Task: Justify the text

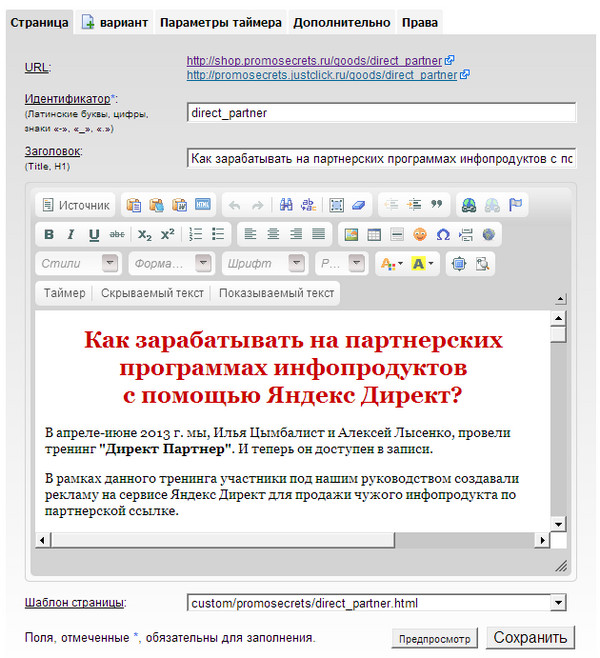Action: click(318, 234)
